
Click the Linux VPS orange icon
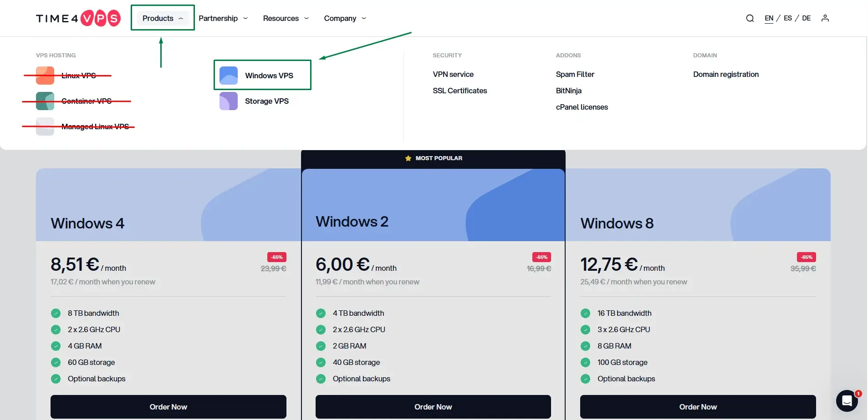pyautogui.click(x=45, y=76)
